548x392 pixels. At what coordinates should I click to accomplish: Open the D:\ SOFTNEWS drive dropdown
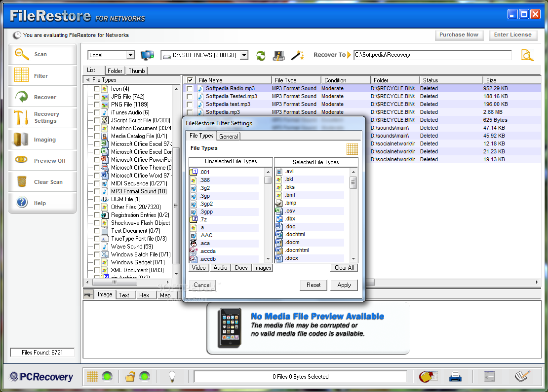[x=244, y=55]
